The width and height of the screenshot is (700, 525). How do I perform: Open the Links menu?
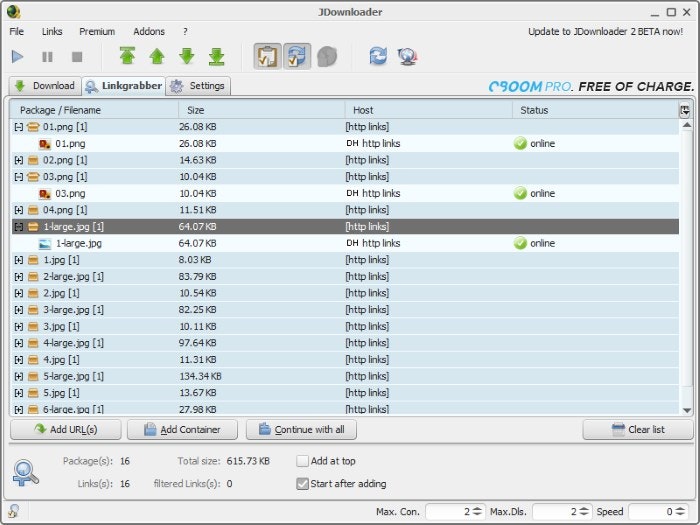click(x=52, y=31)
